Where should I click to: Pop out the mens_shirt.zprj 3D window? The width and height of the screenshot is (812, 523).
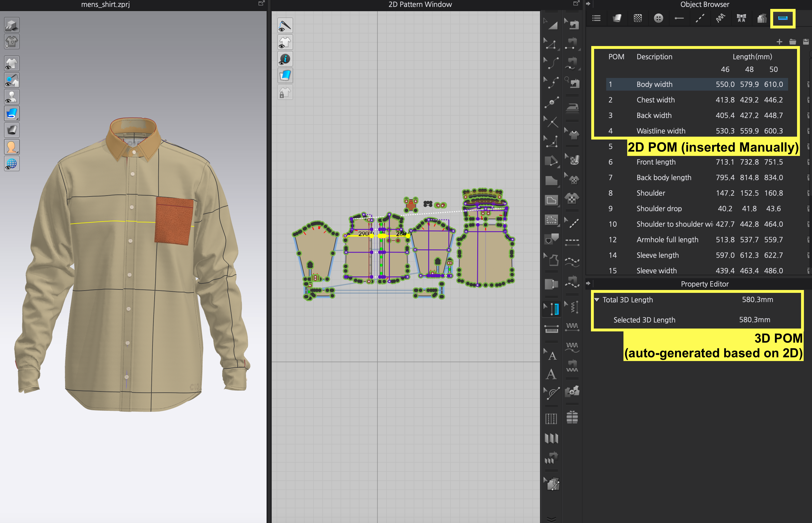pyautogui.click(x=261, y=3)
